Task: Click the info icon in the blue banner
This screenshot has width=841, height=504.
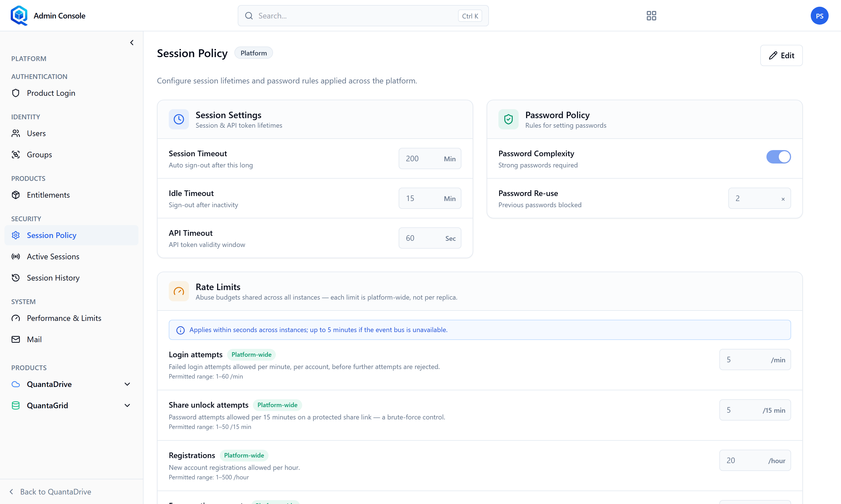Action: pyautogui.click(x=181, y=330)
